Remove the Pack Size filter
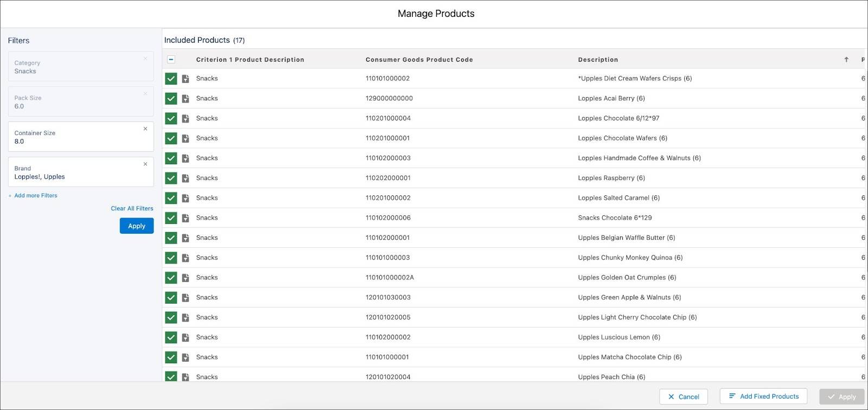868x410 pixels. (x=145, y=93)
